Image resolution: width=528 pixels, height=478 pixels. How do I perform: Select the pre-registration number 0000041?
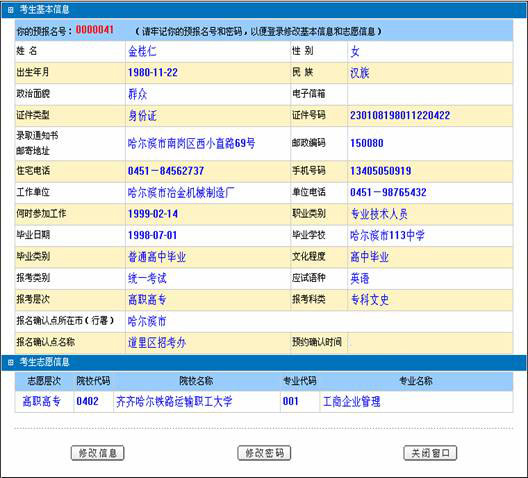tap(95, 30)
